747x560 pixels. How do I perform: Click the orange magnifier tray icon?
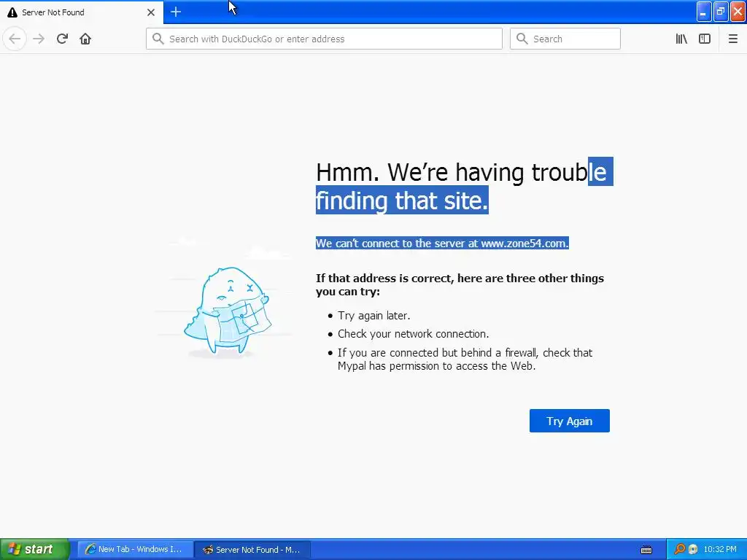(x=679, y=549)
